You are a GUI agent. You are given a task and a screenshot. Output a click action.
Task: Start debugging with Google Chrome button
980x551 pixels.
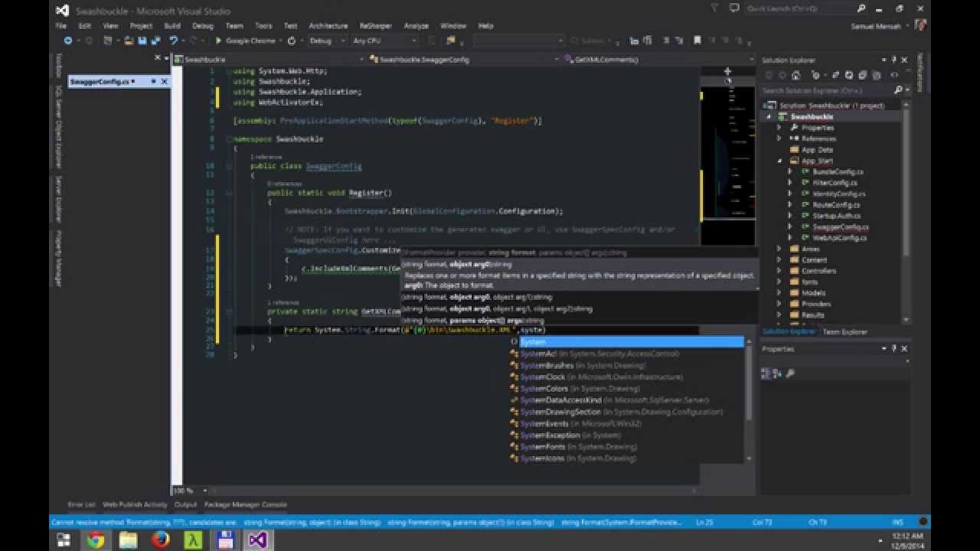coord(246,41)
